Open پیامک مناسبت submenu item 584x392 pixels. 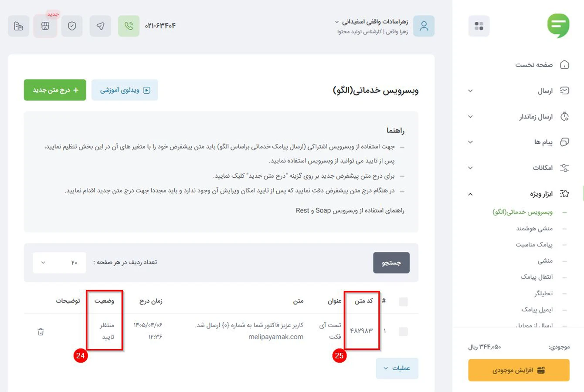534,244
